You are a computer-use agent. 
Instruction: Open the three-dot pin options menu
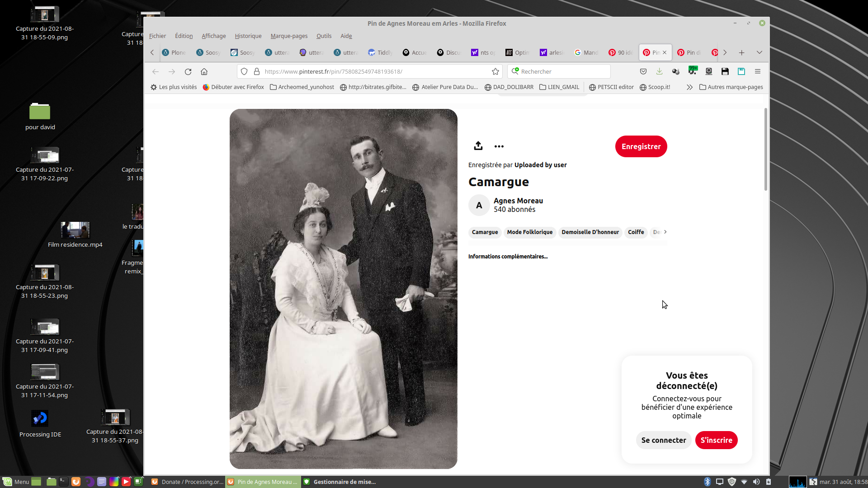499,146
